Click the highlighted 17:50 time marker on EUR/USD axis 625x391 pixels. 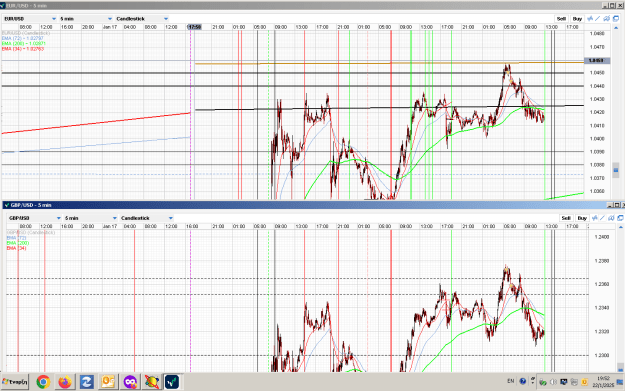(195, 27)
